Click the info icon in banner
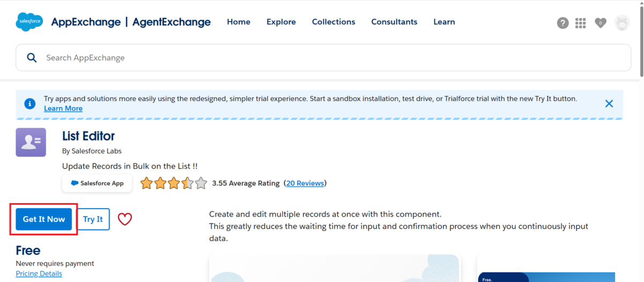 click(x=31, y=103)
